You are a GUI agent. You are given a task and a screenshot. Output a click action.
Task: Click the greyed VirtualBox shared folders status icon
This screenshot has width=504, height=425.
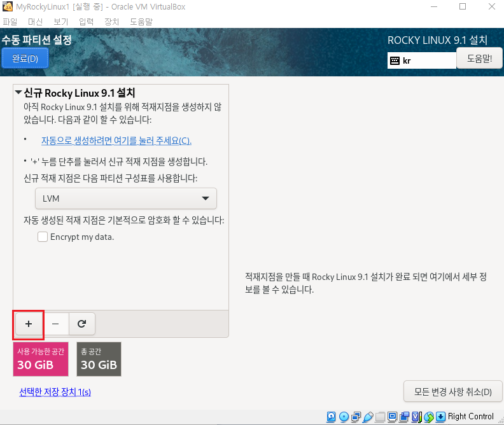coord(380,417)
